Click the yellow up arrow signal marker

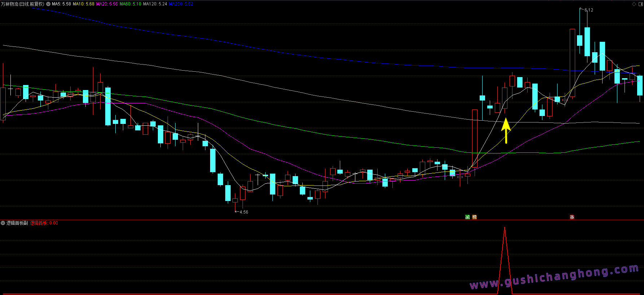click(506, 130)
